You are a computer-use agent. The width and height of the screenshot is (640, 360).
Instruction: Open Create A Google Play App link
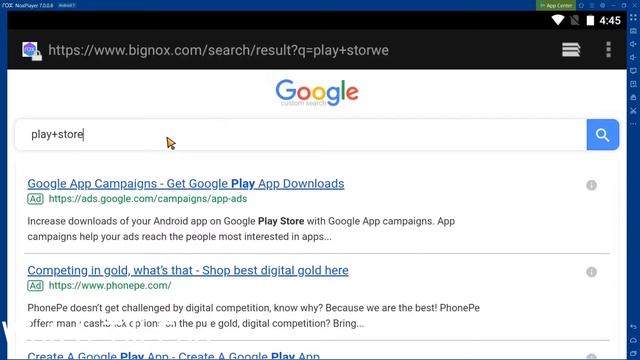(x=173, y=356)
